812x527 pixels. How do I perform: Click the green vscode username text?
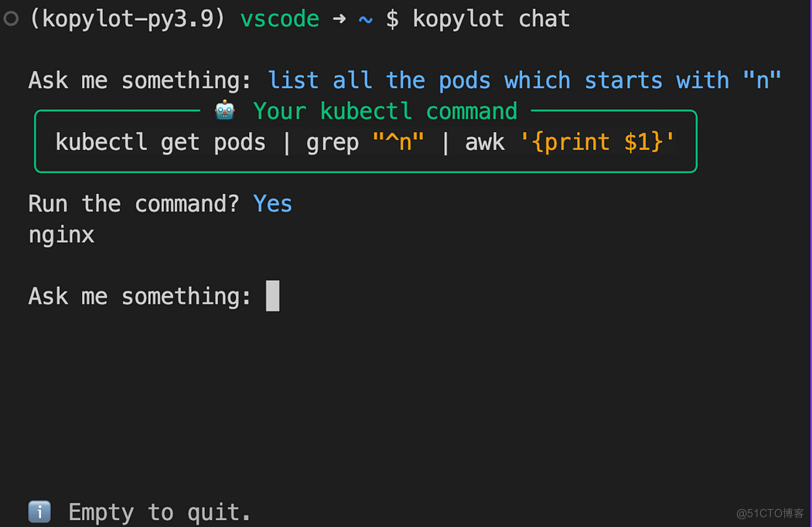tap(280, 19)
